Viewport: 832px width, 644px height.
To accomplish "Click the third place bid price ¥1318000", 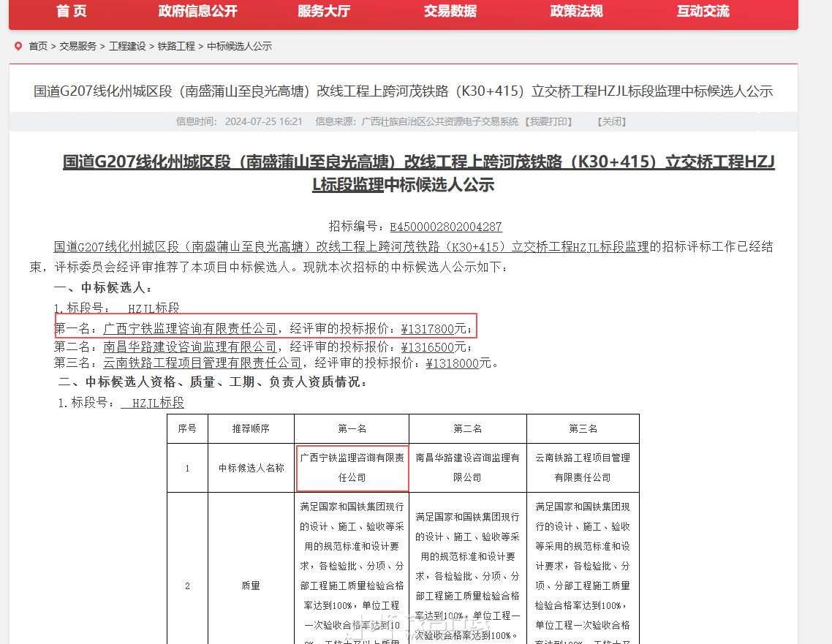I will 453,364.
